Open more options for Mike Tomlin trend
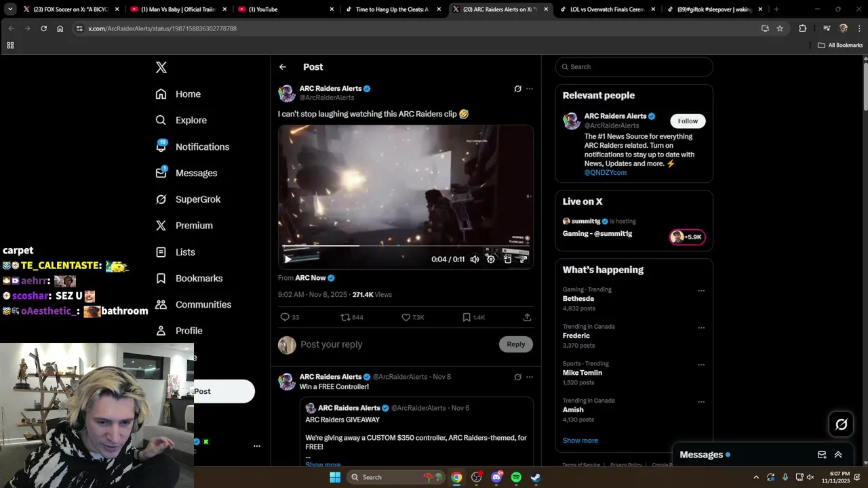Image resolution: width=868 pixels, height=488 pixels. point(701,365)
